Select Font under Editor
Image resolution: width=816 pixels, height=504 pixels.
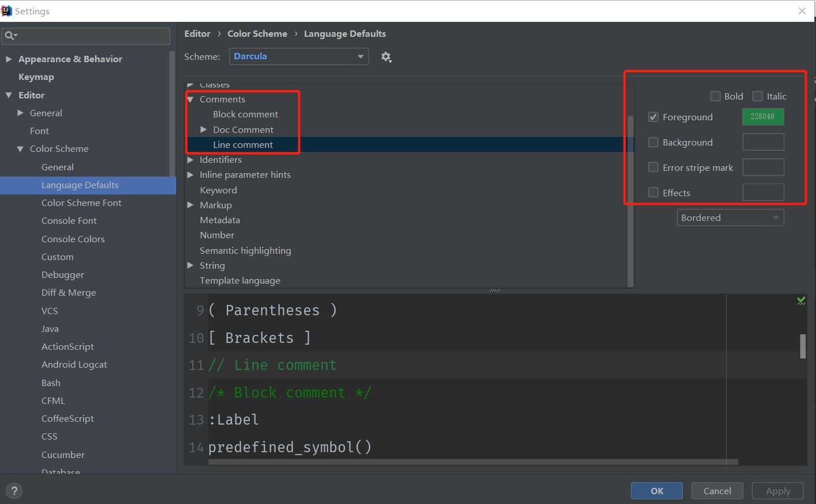pos(39,131)
